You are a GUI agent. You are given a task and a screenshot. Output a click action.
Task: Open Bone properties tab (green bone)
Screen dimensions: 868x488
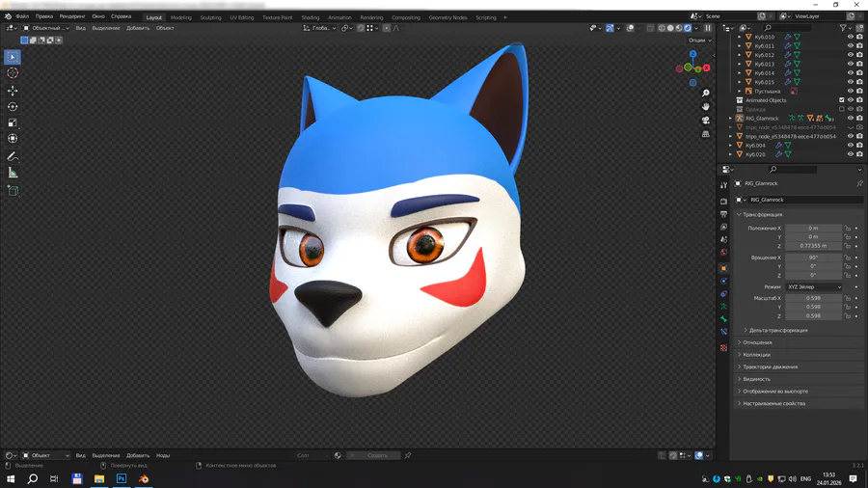[x=723, y=319]
